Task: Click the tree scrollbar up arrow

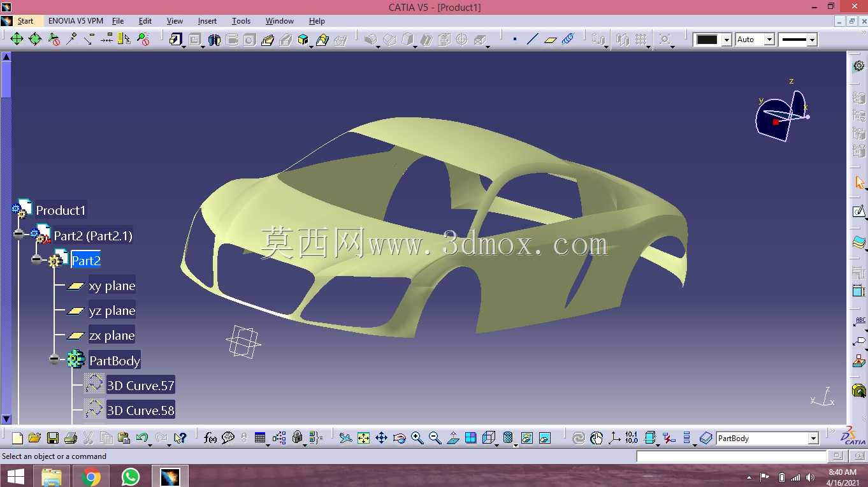Action: click(6, 57)
